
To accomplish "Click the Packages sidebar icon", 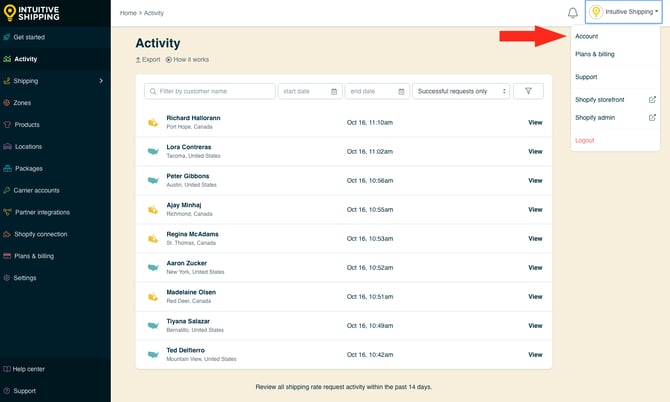I will pyautogui.click(x=7, y=168).
